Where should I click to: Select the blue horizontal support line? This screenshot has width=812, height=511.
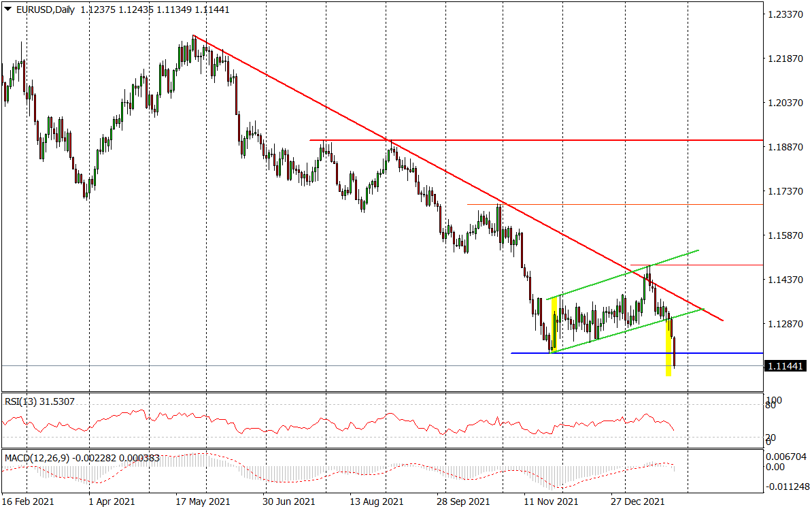click(637, 353)
